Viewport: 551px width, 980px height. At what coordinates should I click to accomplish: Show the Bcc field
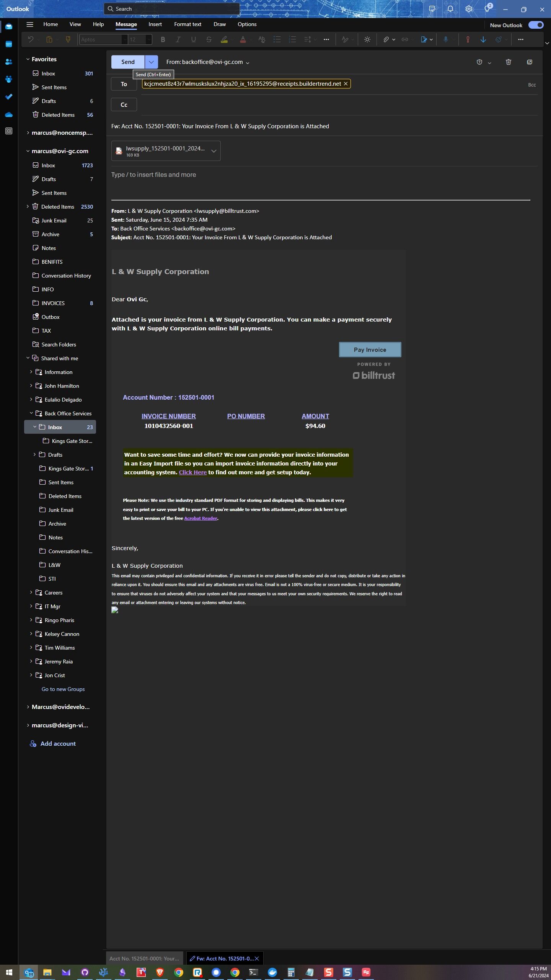[x=532, y=85]
